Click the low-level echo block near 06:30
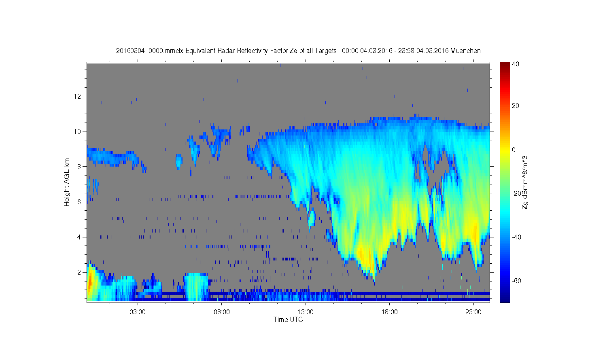This screenshot has height=364, width=607. point(196,287)
